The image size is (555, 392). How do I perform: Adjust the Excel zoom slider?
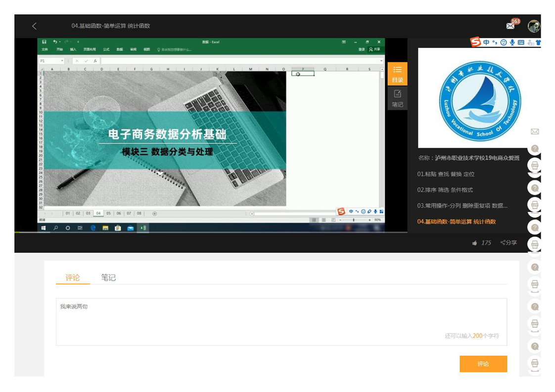point(353,219)
